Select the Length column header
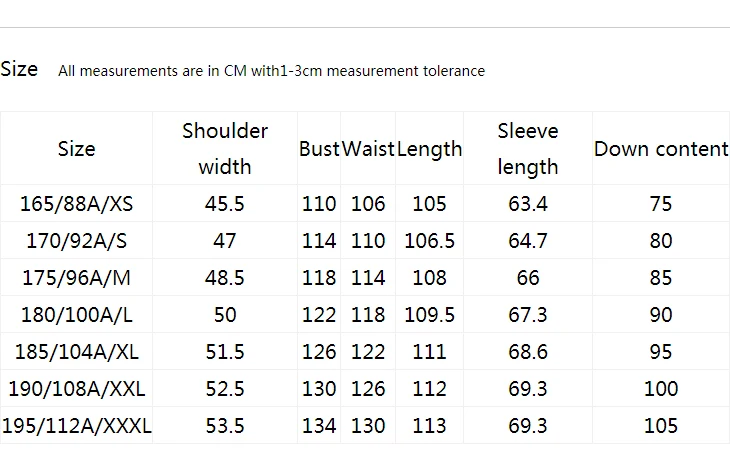The width and height of the screenshot is (730, 461). pyautogui.click(x=429, y=149)
